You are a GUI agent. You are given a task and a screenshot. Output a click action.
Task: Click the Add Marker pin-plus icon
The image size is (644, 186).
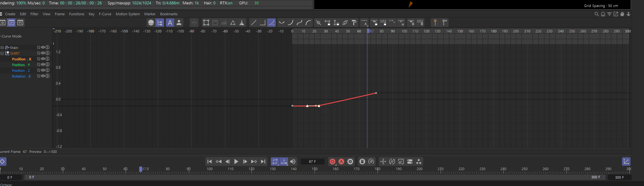pos(445,23)
